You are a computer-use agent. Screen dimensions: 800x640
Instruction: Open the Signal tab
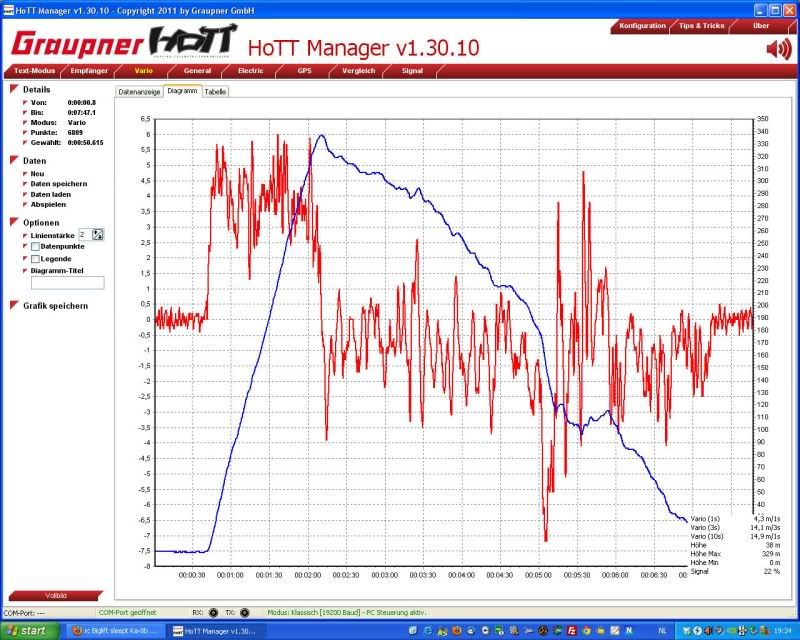tap(412, 71)
